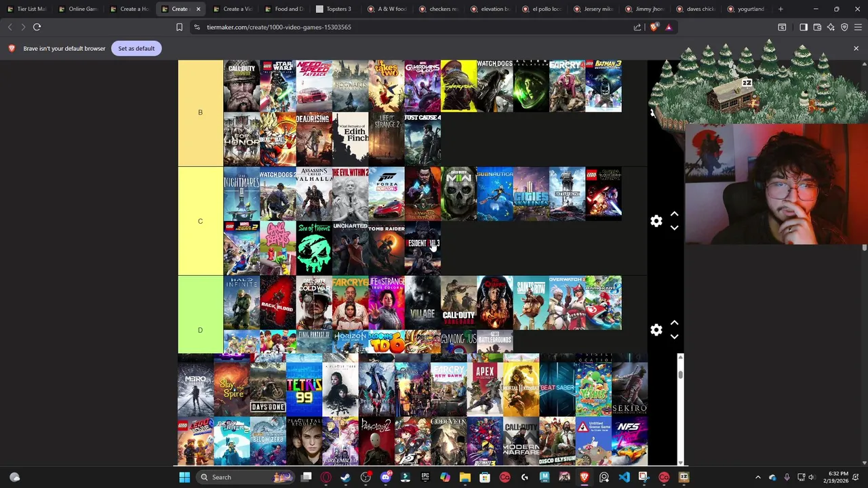Open the Steam taskbar icon
The image size is (868, 488).
(x=346, y=477)
